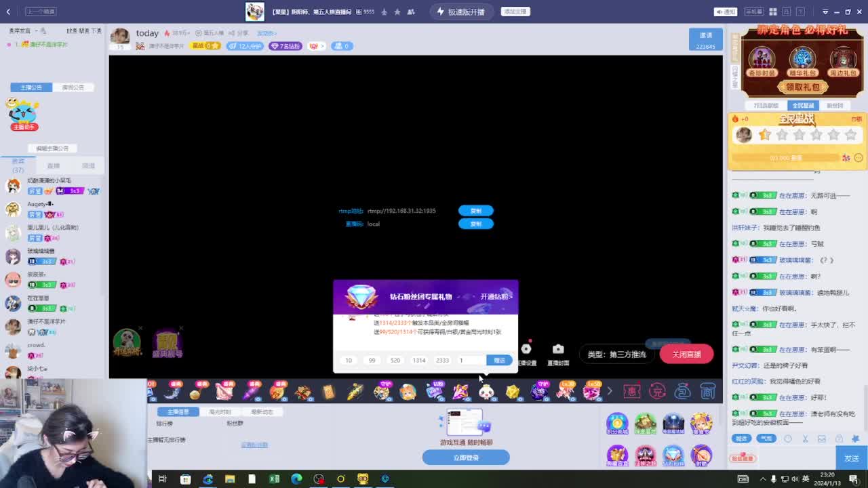Click the 立即登录 login button

(x=466, y=458)
